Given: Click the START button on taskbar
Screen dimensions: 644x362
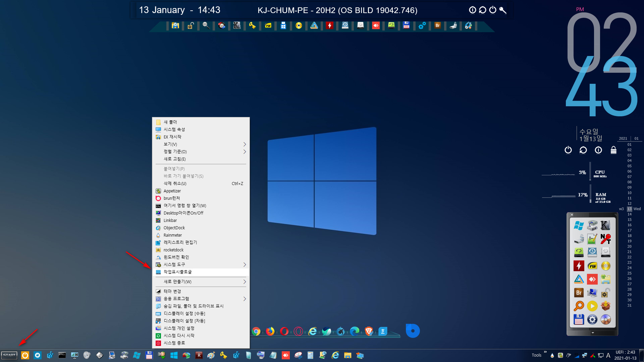Looking at the screenshot, I should [x=9, y=355].
